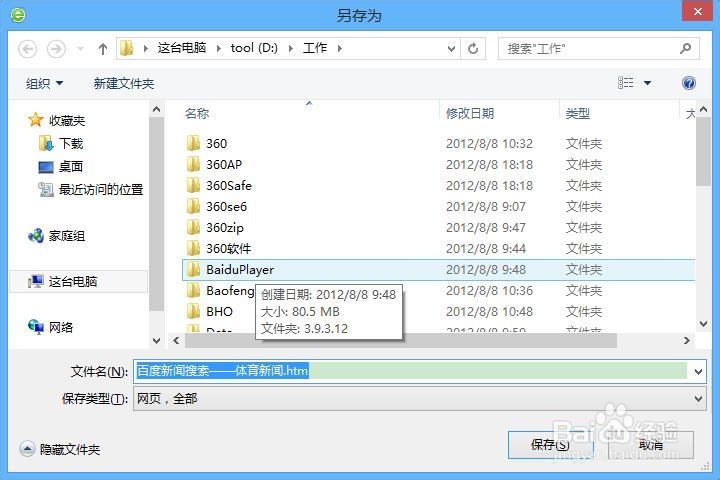The height and width of the screenshot is (480, 720).
Task: Select 工作 in the address breadcrumb
Action: click(x=315, y=48)
